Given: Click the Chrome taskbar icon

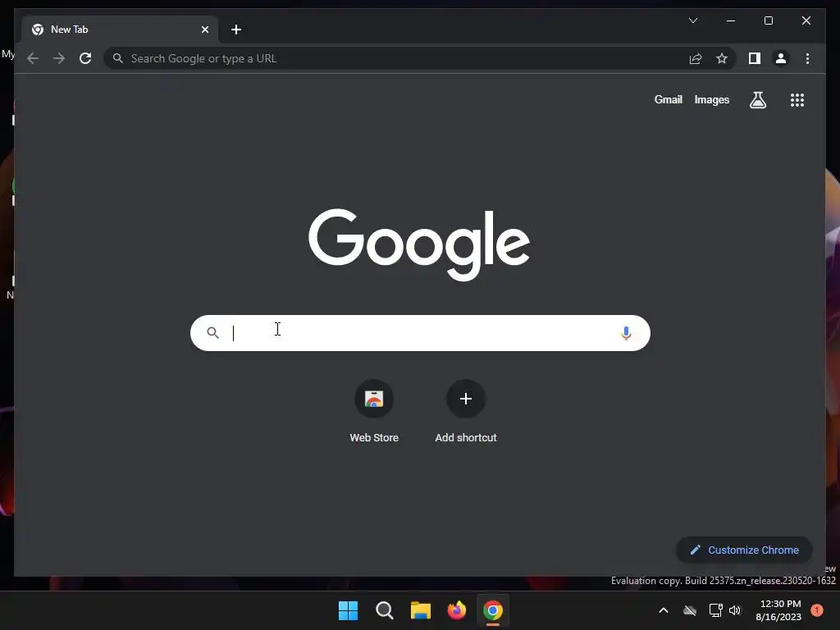Looking at the screenshot, I should tap(493, 610).
